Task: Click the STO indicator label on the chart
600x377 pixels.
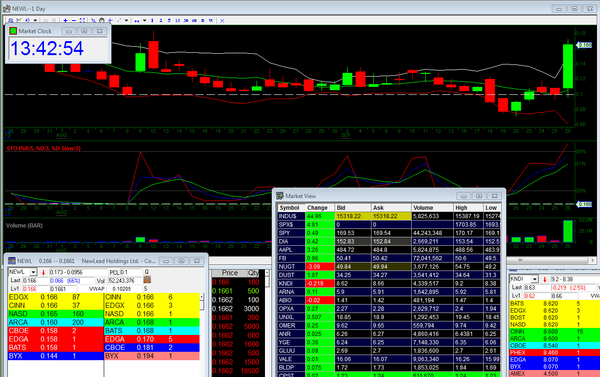Action: pyautogui.click(x=43, y=148)
